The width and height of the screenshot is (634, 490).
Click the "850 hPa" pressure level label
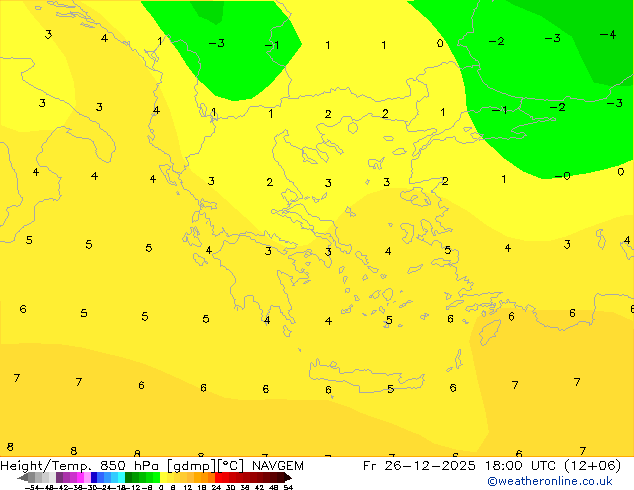131,466
